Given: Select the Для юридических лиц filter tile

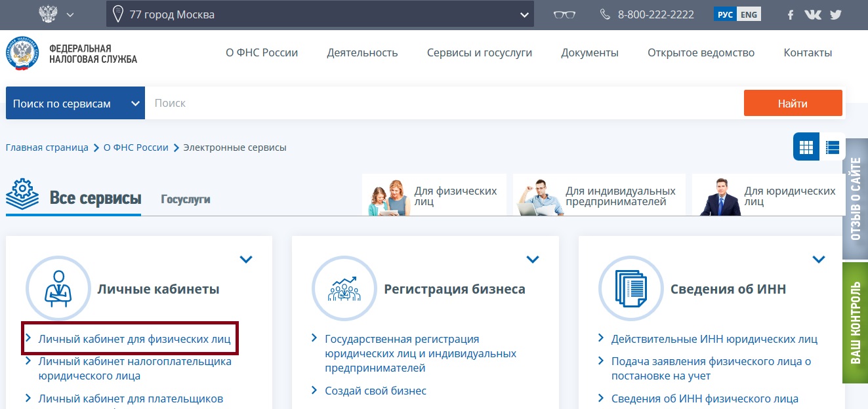Looking at the screenshot, I should click(x=768, y=196).
